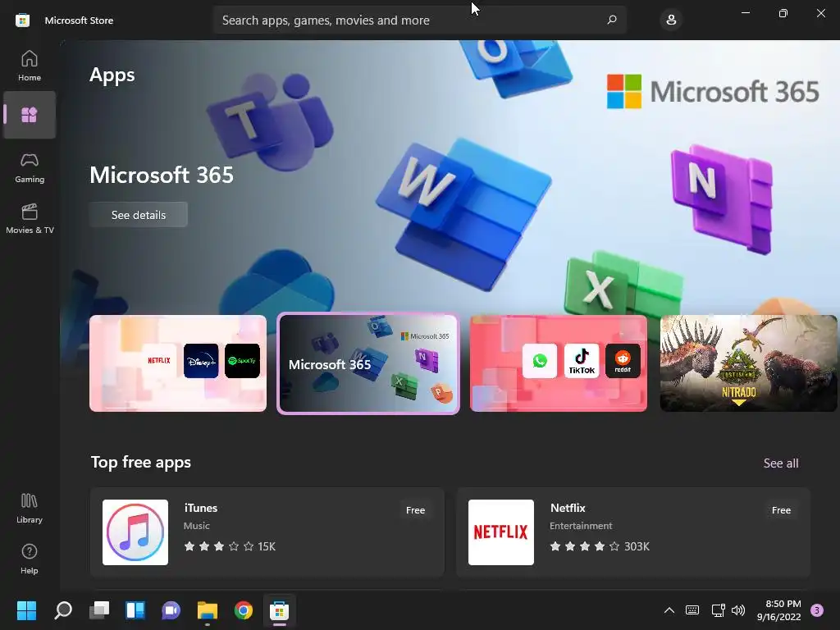
Task: Open the Windows Start menu
Action: click(x=26, y=609)
